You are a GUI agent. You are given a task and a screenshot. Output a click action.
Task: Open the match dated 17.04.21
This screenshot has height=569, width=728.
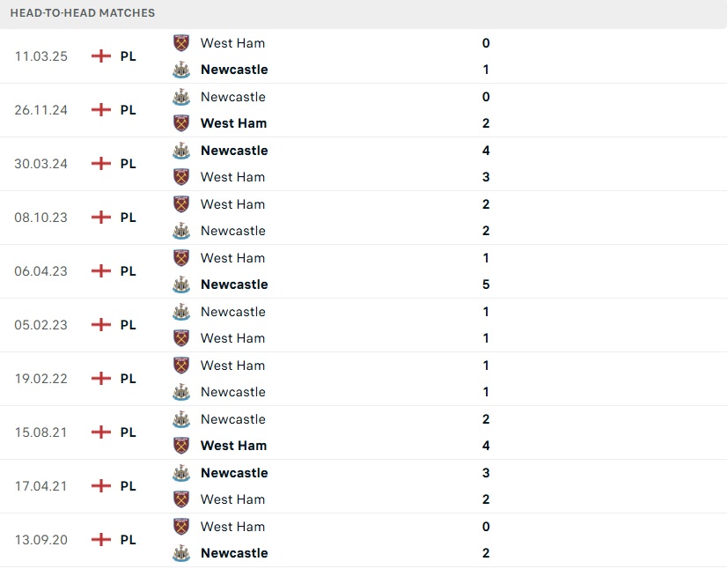coord(40,486)
